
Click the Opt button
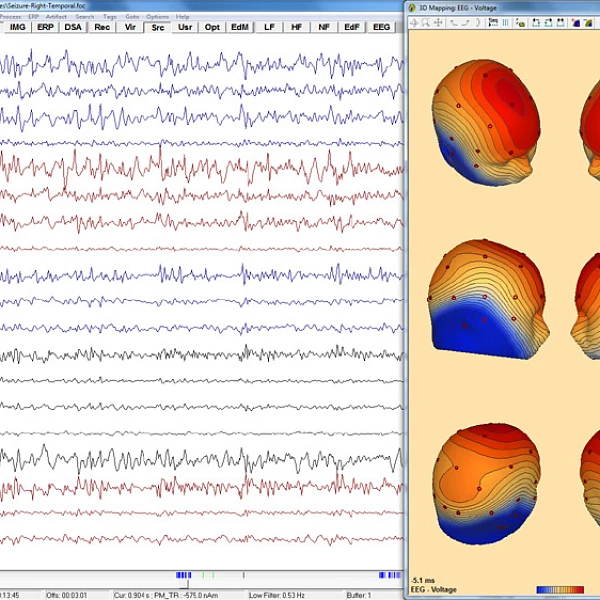tap(212, 27)
